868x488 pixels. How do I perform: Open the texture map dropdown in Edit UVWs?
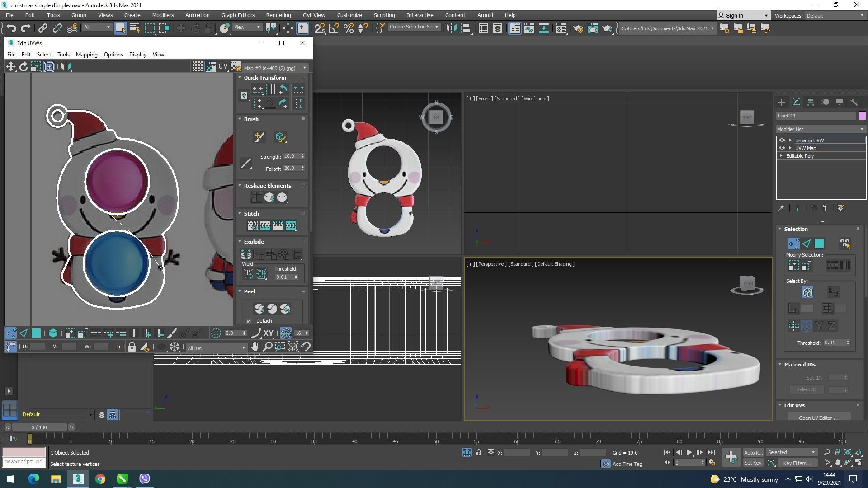(x=275, y=68)
